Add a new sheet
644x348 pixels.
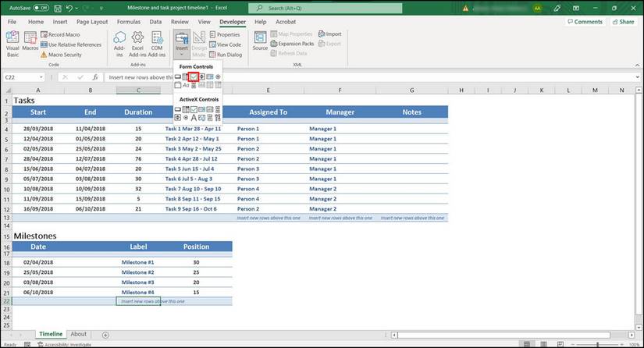tap(105, 335)
